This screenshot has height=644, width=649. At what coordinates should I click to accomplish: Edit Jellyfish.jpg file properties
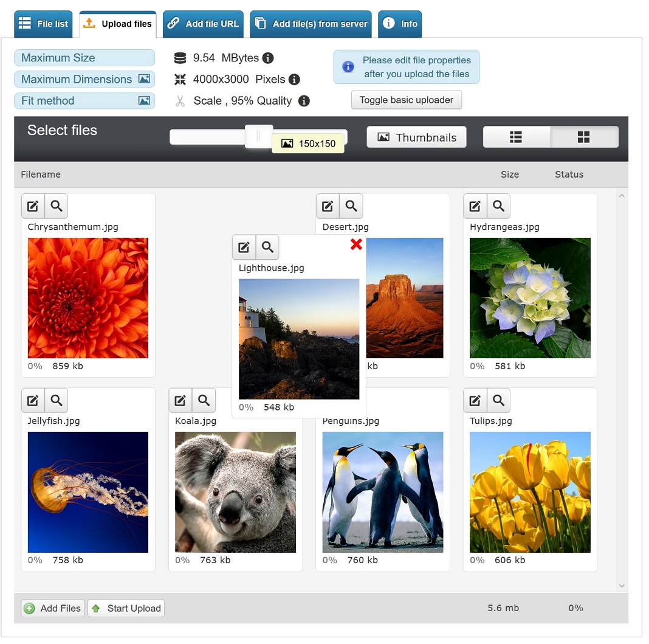pos(33,401)
